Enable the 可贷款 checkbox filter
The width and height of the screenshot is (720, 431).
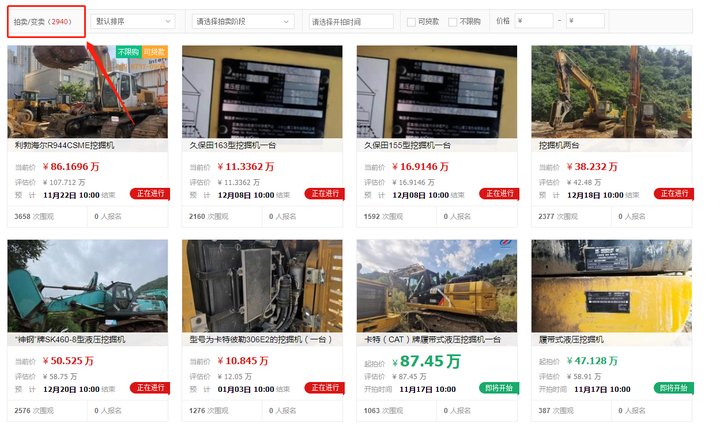(x=411, y=21)
